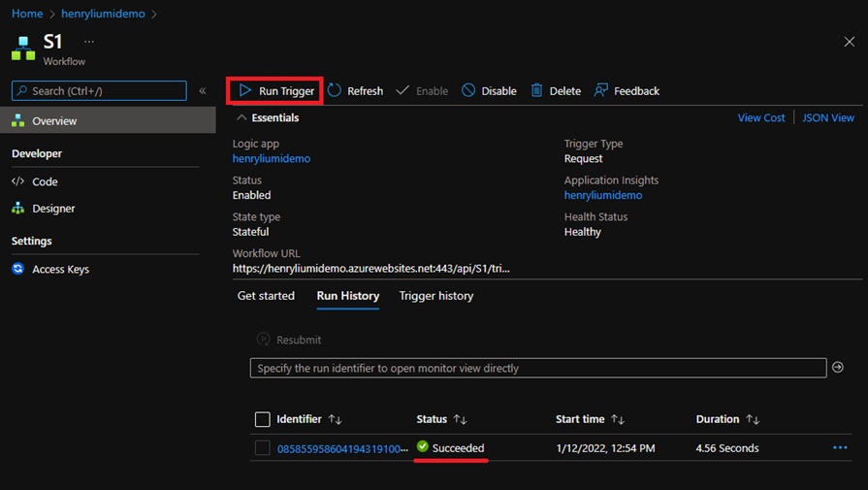Open Code in the Developer section
The width and height of the screenshot is (868, 490).
tap(45, 181)
